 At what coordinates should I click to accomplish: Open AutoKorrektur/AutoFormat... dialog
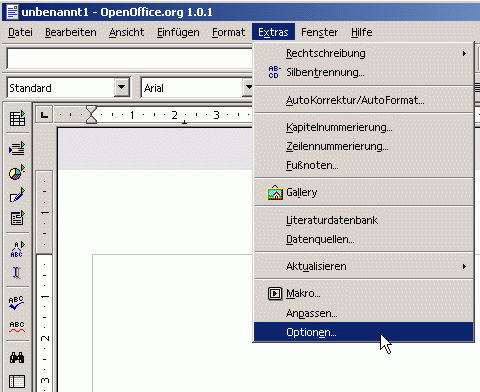point(364,100)
